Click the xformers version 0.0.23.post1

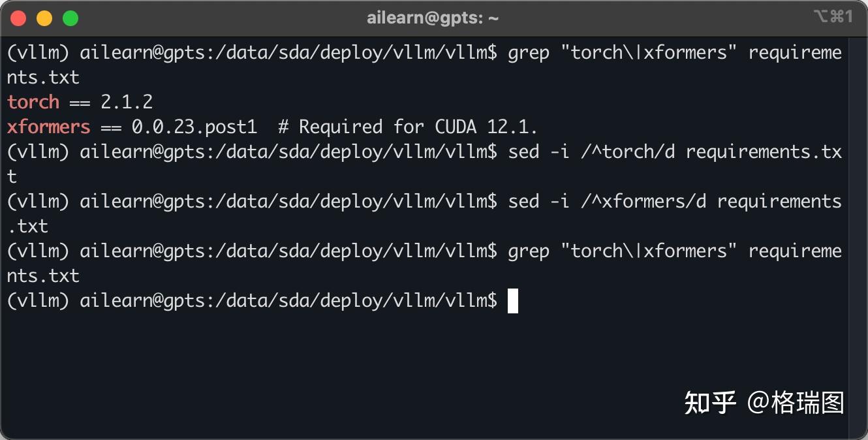[x=194, y=127]
